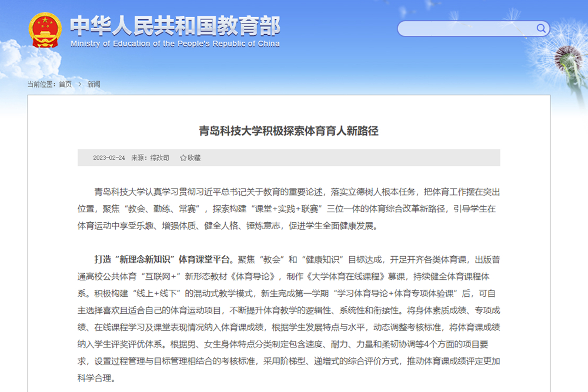Click the 当前位置 label
The width and height of the screenshot is (588, 392).
41,85
